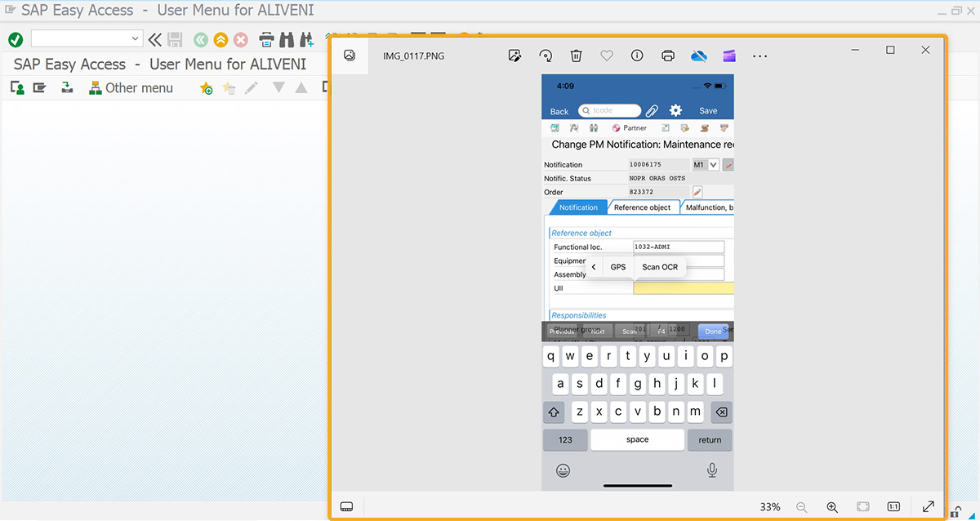Image resolution: width=980 pixels, height=521 pixels.
Task: Toggle the filmstrip icon in Photos
Action: [346, 506]
